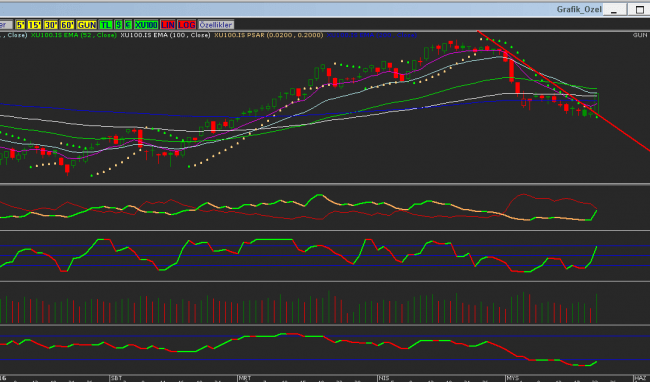Click the GUN label at chart right edge
This screenshot has width=650, height=382.
click(640, 35)
